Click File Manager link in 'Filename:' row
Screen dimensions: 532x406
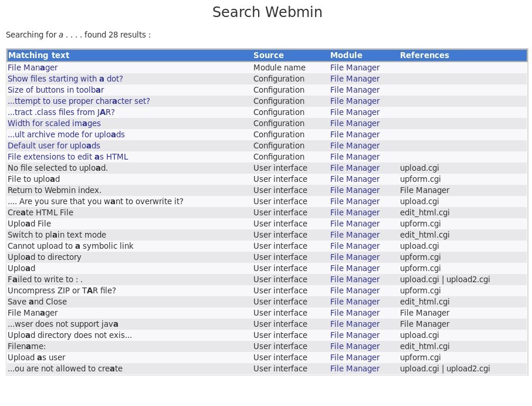tap(355, 346)
